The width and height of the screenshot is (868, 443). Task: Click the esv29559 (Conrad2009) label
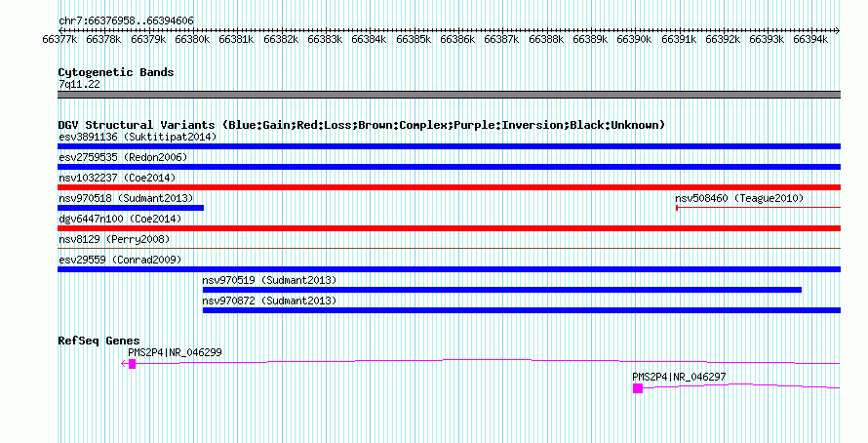click(120, 260)
